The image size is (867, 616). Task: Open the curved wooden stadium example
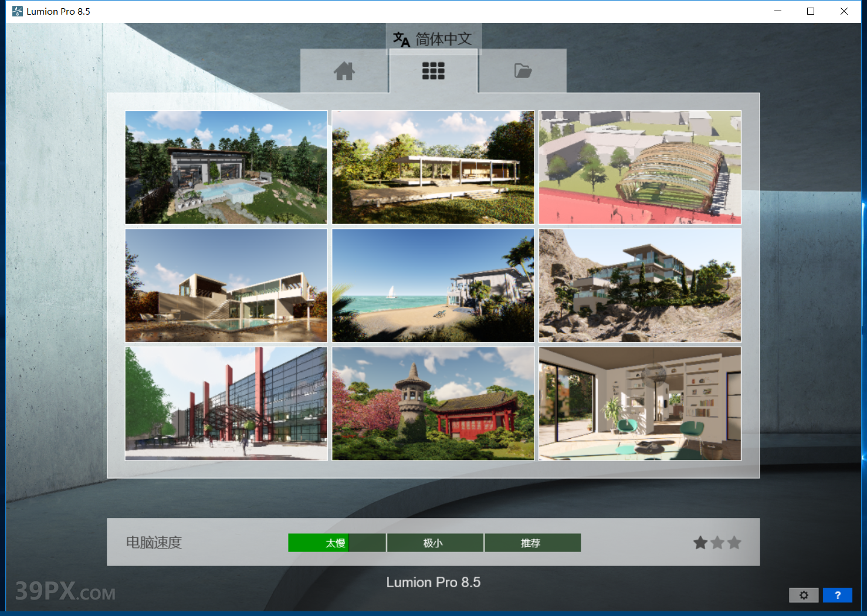(x=640, y=167)
